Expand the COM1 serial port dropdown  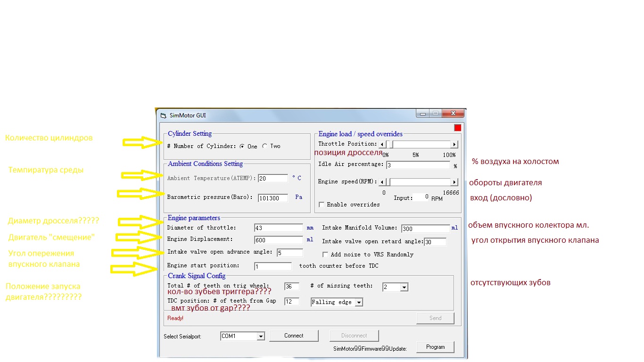click(260, 336)
